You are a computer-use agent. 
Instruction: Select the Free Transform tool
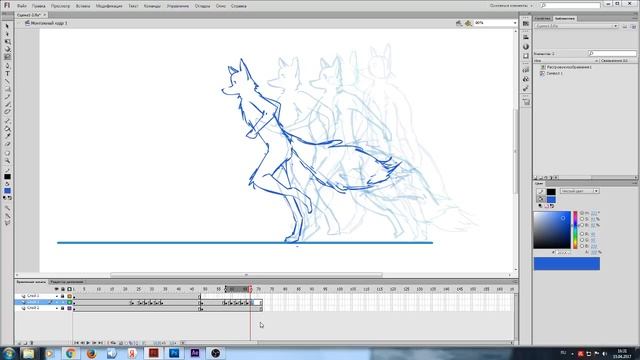[7, 42]
